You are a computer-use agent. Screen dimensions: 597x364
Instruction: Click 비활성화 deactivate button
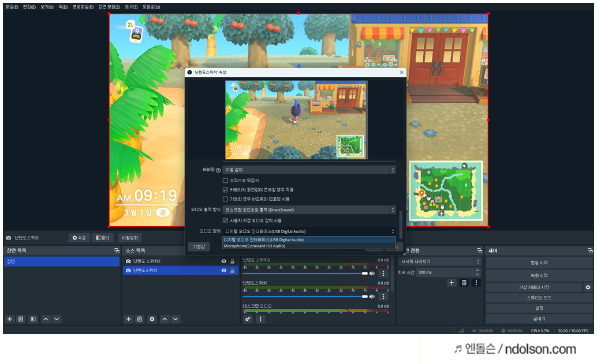click(130, 238)
